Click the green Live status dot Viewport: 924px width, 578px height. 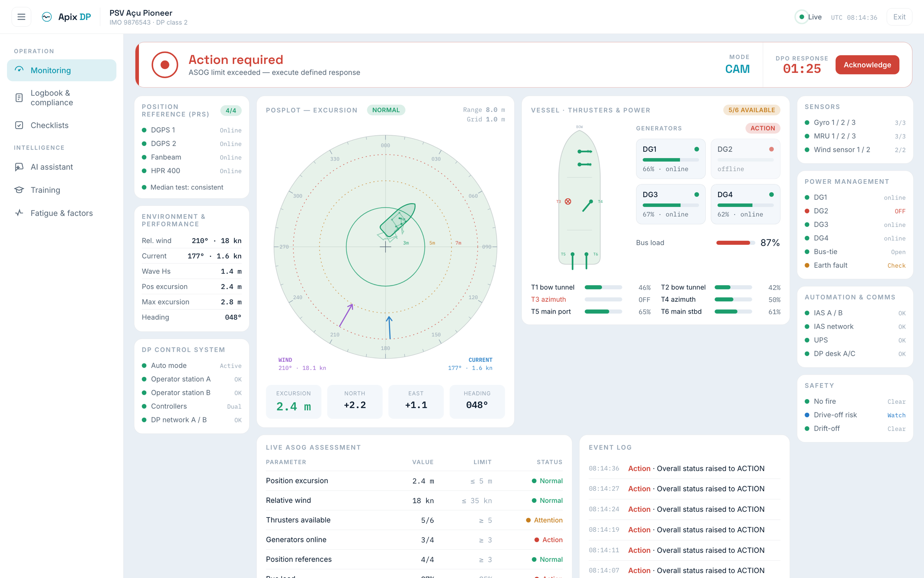click(x=802, y=17)
